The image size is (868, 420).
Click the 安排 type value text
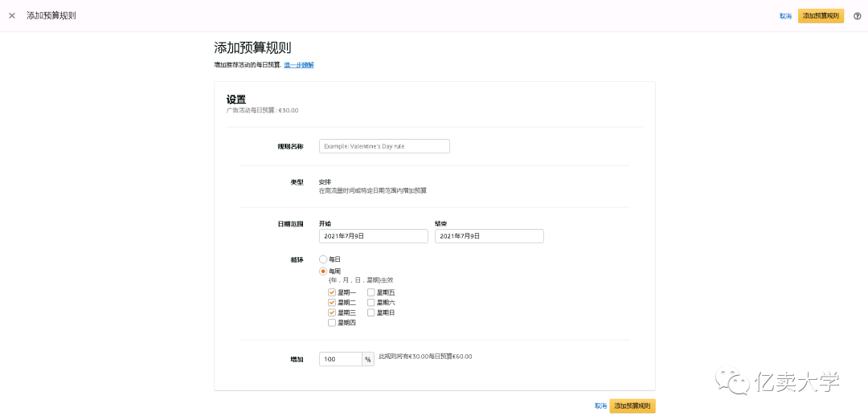click(325, 181)
